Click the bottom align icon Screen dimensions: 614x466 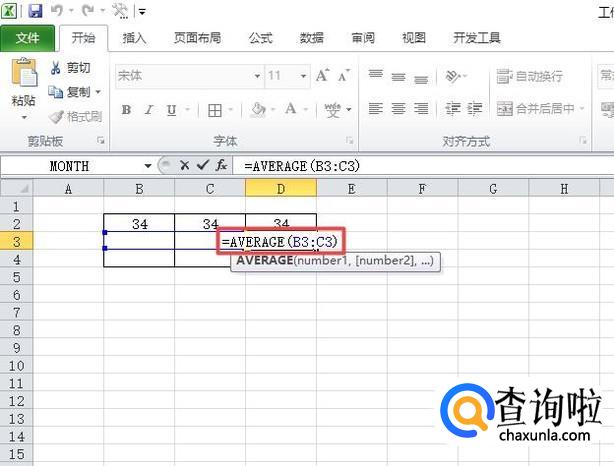click(421, 78)
